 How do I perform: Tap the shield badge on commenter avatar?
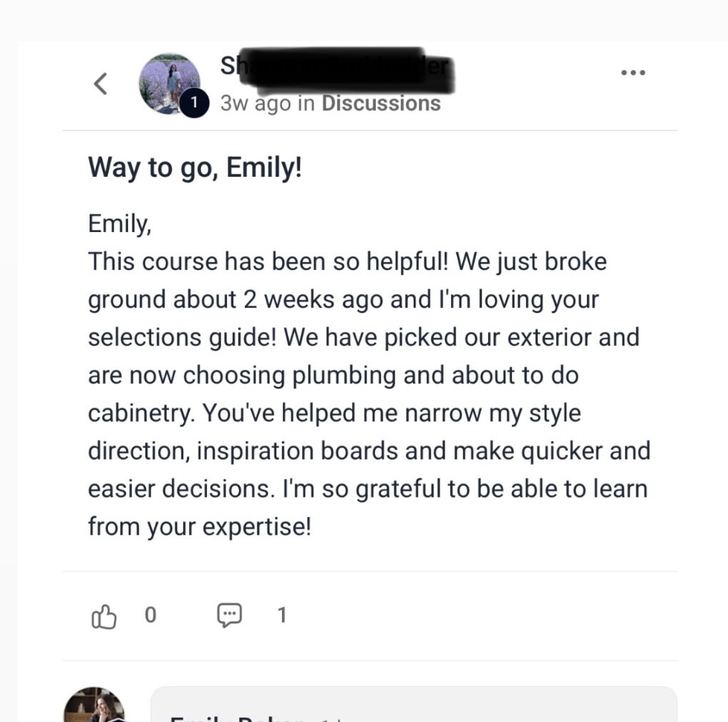119,720
